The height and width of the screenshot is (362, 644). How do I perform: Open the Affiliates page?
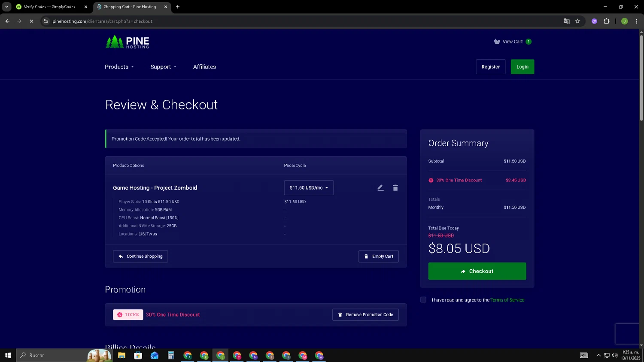coord(204,67)
